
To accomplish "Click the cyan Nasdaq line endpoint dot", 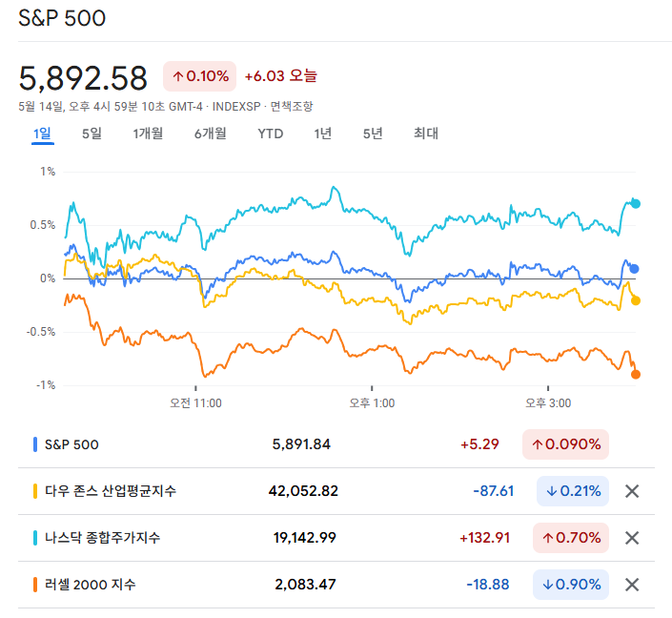I will point(636,204).
